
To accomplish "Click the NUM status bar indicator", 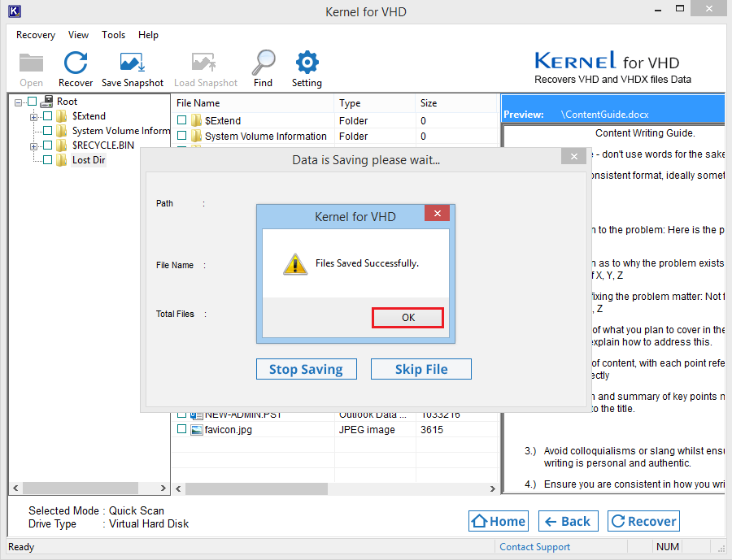I will click(x=668, y=547).
